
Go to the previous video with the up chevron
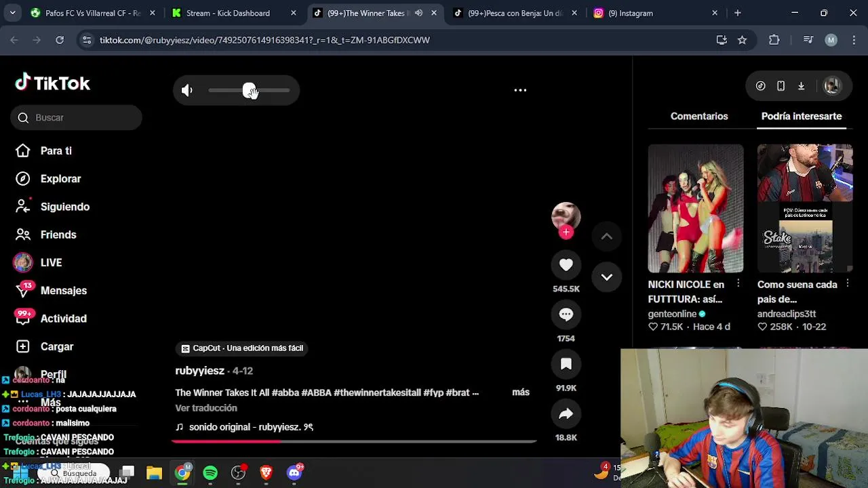coord(607,237)
